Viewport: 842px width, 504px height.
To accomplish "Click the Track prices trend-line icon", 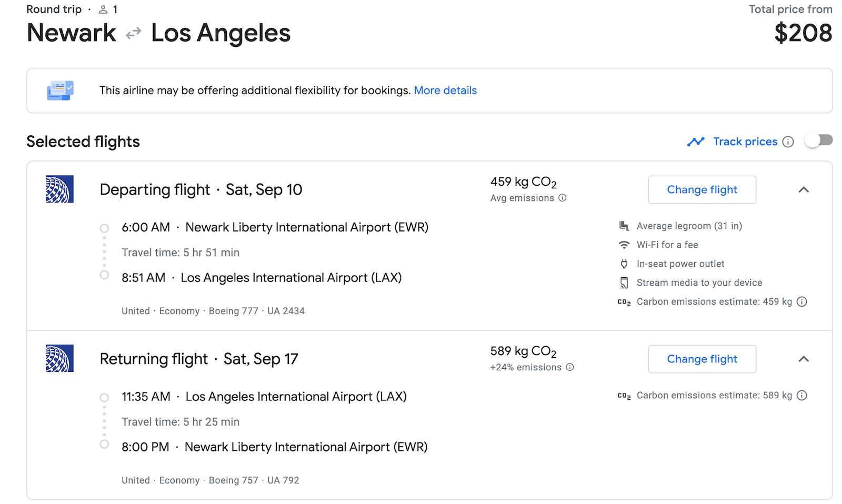I will tap(696, 142).
